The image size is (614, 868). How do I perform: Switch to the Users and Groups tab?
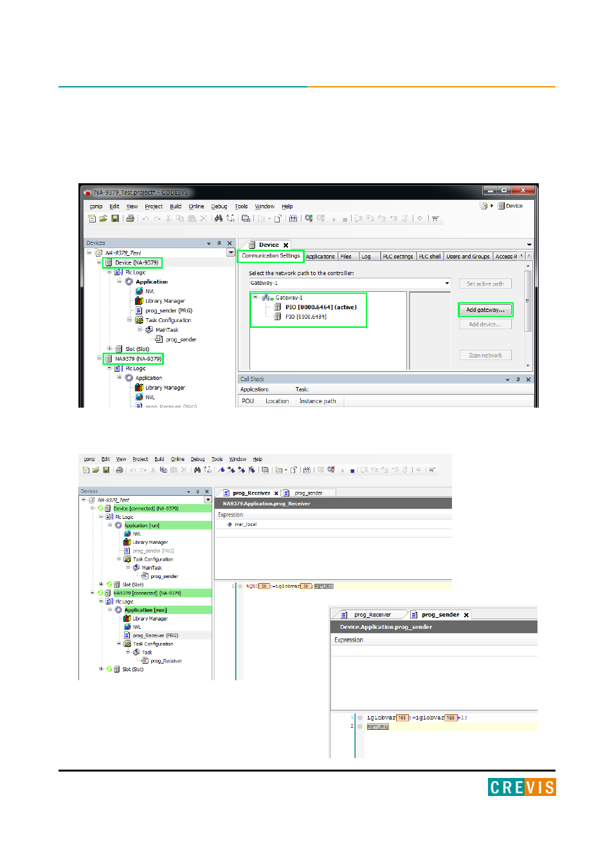468,257
